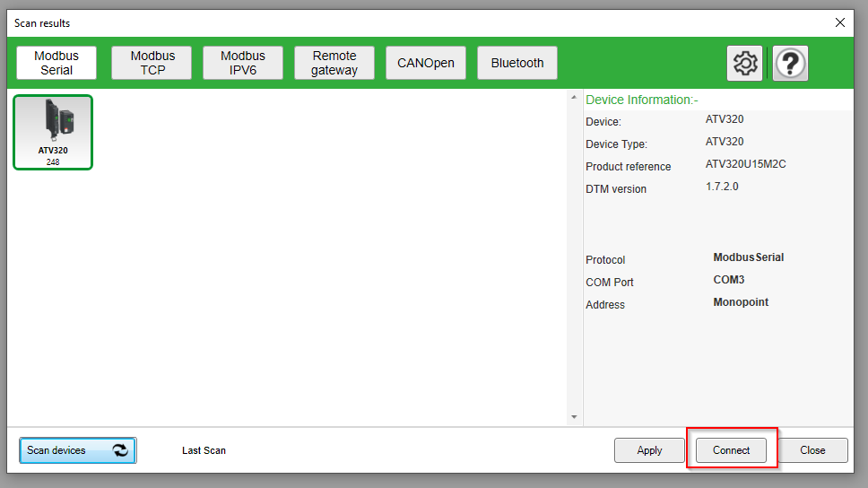Open the settings gear icon
The height and width of the screenshot is (488, 868).
(x=744, y=63)
